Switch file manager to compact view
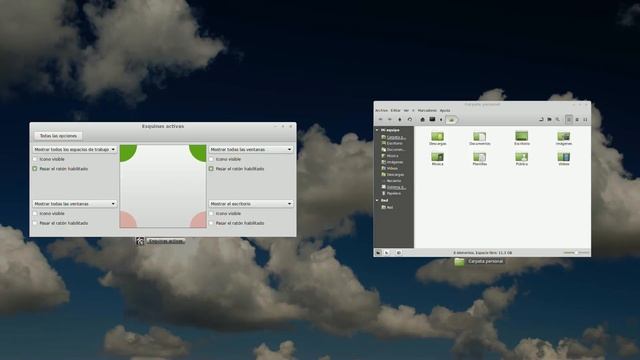 pyautogui.click(x=585, y=120)
